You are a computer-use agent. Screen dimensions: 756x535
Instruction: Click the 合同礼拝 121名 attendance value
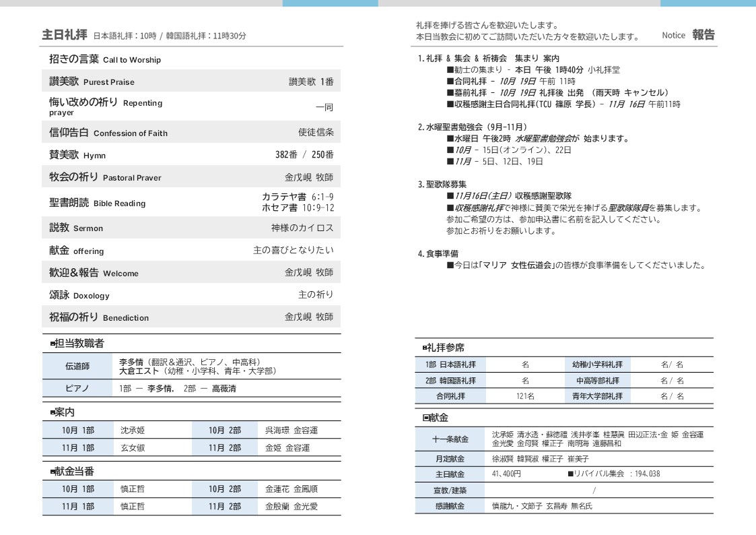pos(525,396)
